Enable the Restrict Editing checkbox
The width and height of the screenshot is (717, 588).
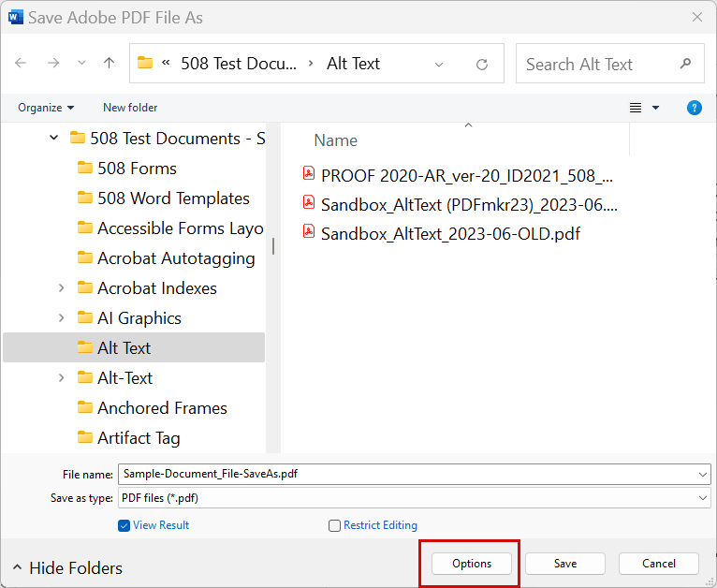(334, 526)
